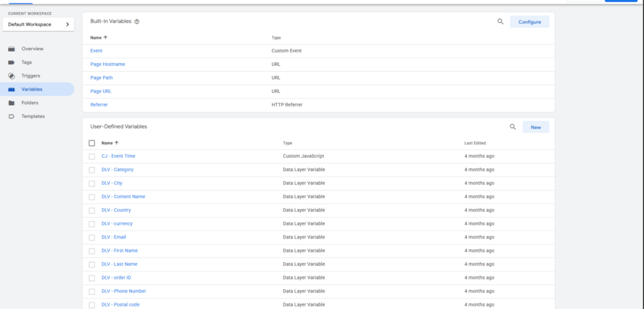Click the Tags label icon in sidebar
The height and width of the screenshot is (309, 644).
coord(11,62)
